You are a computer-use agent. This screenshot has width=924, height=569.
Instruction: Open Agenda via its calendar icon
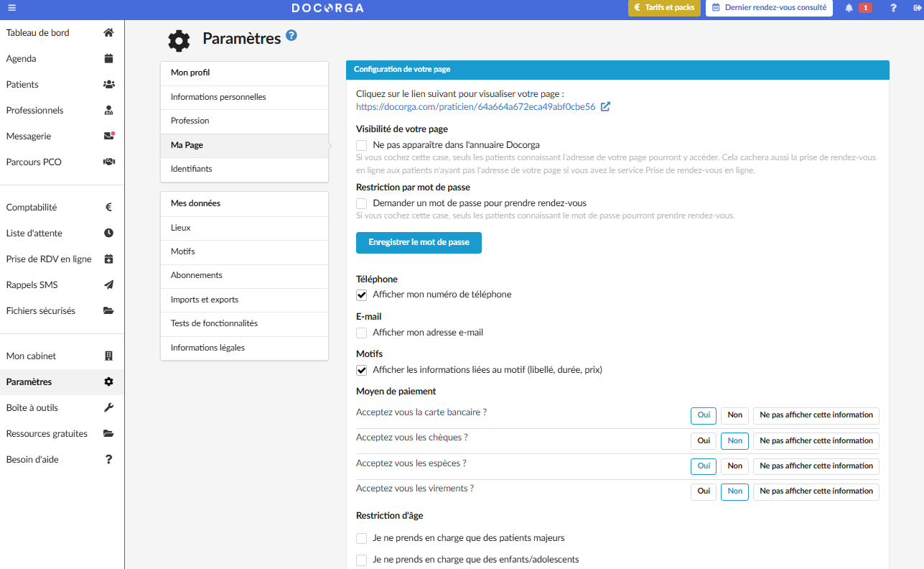109,59
